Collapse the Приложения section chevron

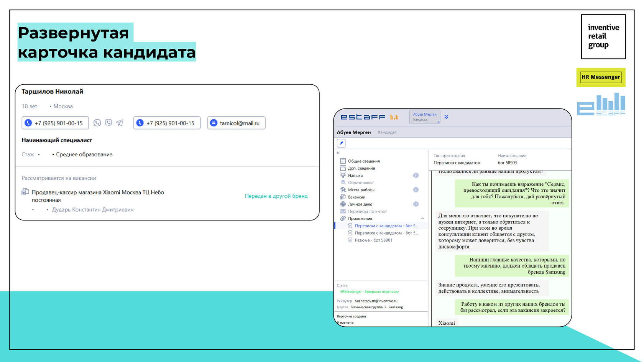click(x=422, y=219)
